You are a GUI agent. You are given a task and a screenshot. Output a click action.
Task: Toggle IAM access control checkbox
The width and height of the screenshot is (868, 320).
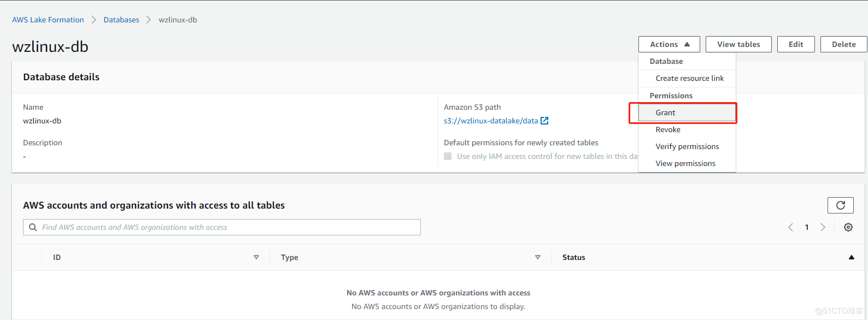click(x=448, y=156)
